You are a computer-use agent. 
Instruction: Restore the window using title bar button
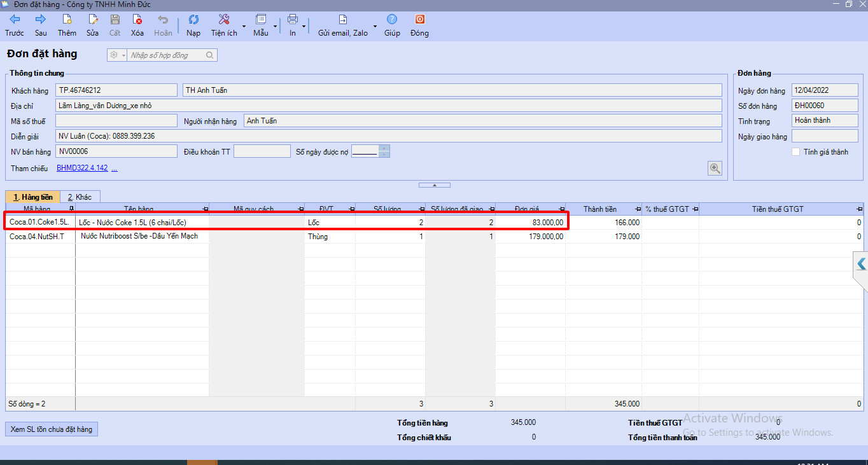(849, 4)
